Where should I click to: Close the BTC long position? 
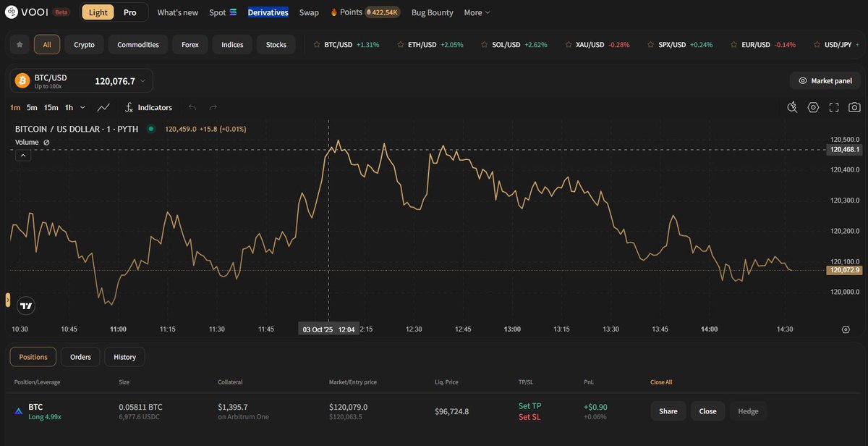click(707, 411)
